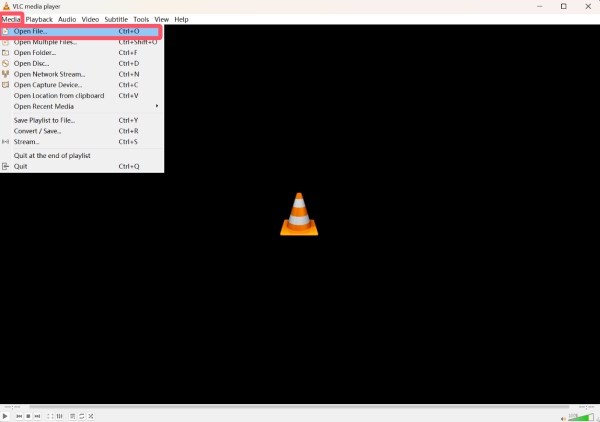Mute audio using the speaker icon
Screen dimensions: 600x422
tap(563, 418)
